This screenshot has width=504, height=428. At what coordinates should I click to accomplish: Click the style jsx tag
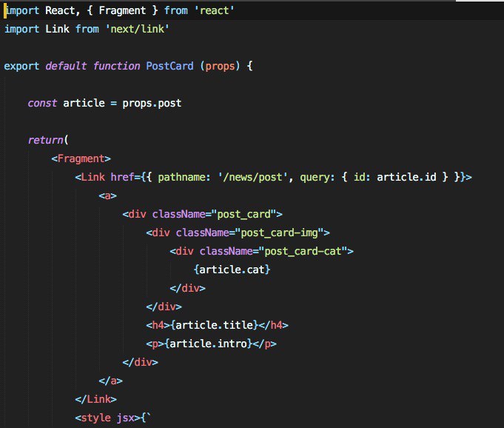pyautogui.click(x=107, y=418)
